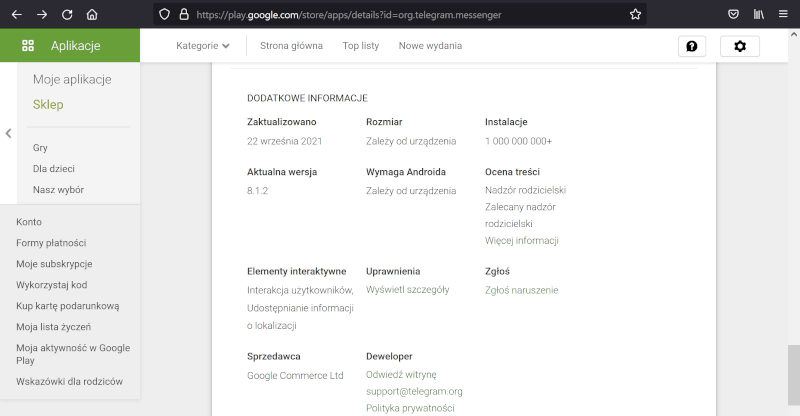Switch to the Top listy tab
This screenshot has height=416, width=800.
pyautogui.click(x=360, y=46)
